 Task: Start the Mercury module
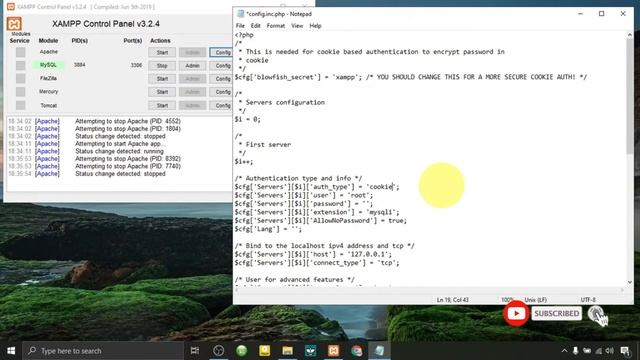click(x=162, y=92)
